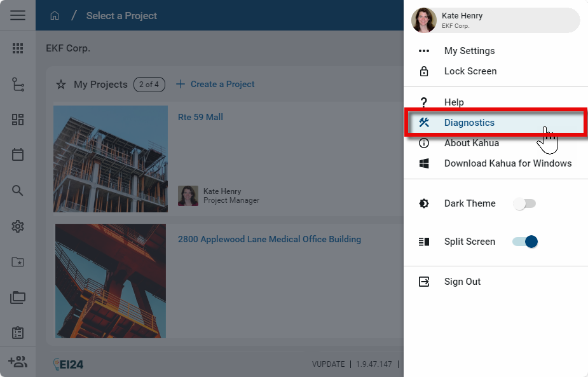Viewport: 588px width, 377px height.
Task: Click the apps grid icon in sidebar
Action: 18,48
